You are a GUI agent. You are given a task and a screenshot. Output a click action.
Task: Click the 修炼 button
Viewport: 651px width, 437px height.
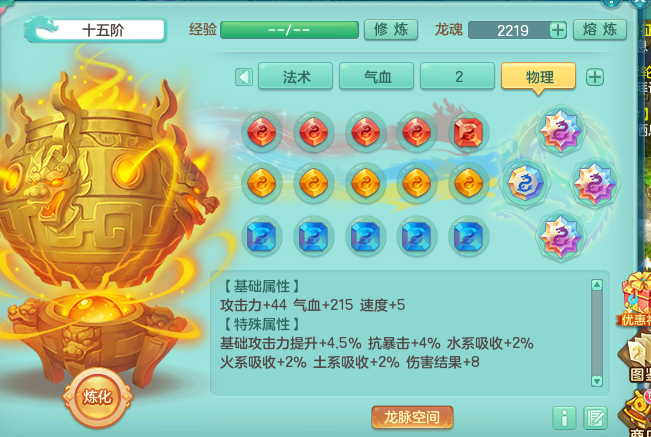[391, 30]
